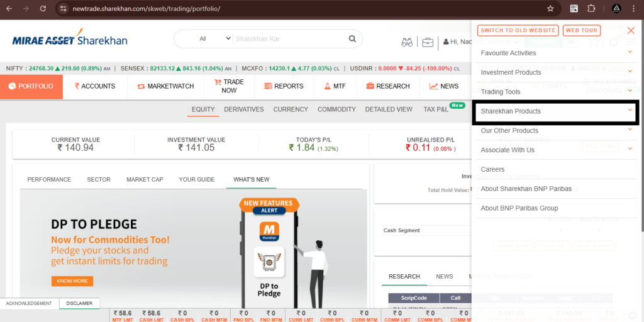Select the Research panel tab
The image size is (644, 322).
[x=404, y=277]
